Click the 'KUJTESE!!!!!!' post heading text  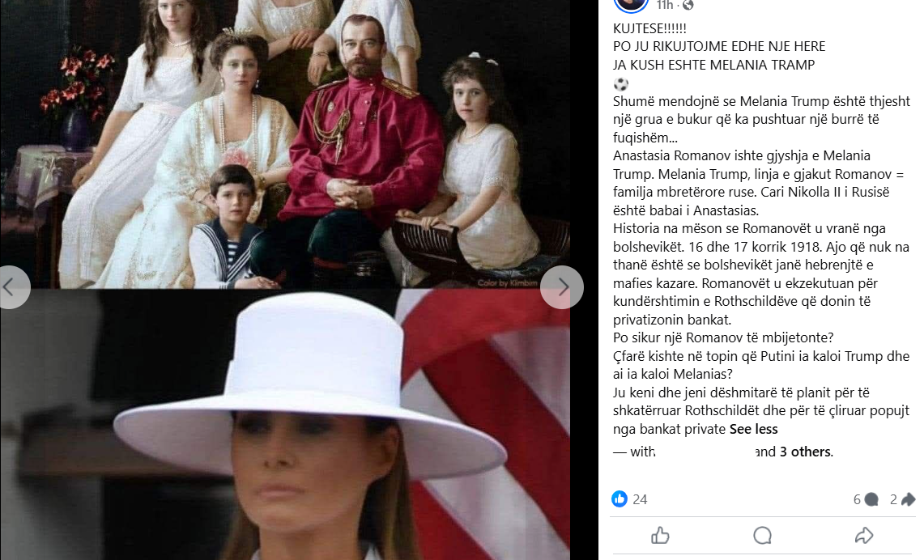click(649, 28)
